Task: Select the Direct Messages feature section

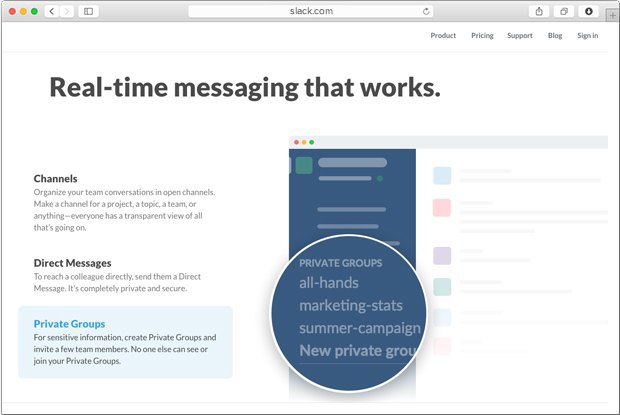Action: coord(117,275)
